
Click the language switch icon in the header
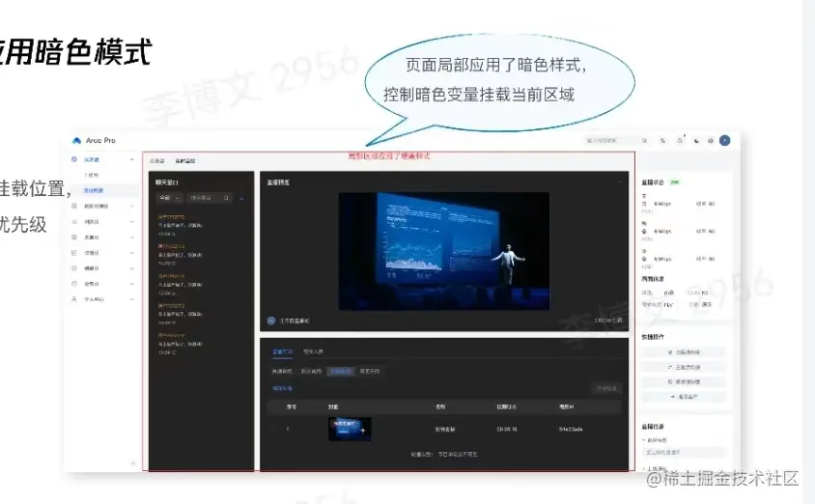[662, 141]
